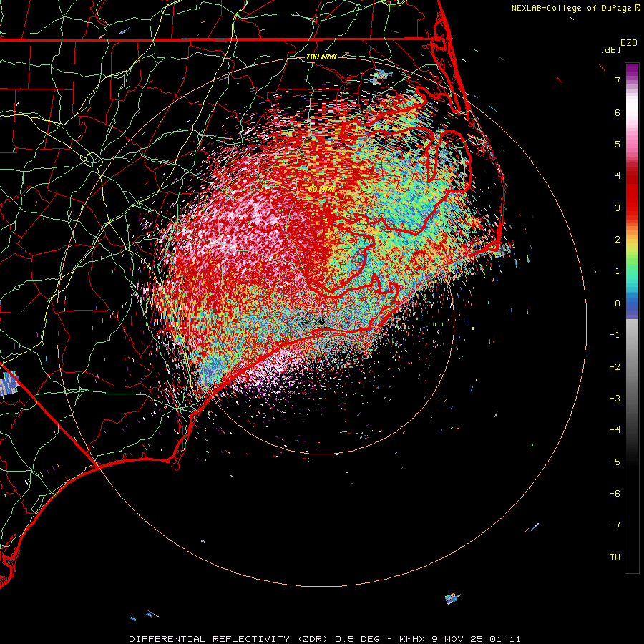644x644 pixels.
Task: Click the "TH" threshold label on scale
Action: [x=615, y=557]
